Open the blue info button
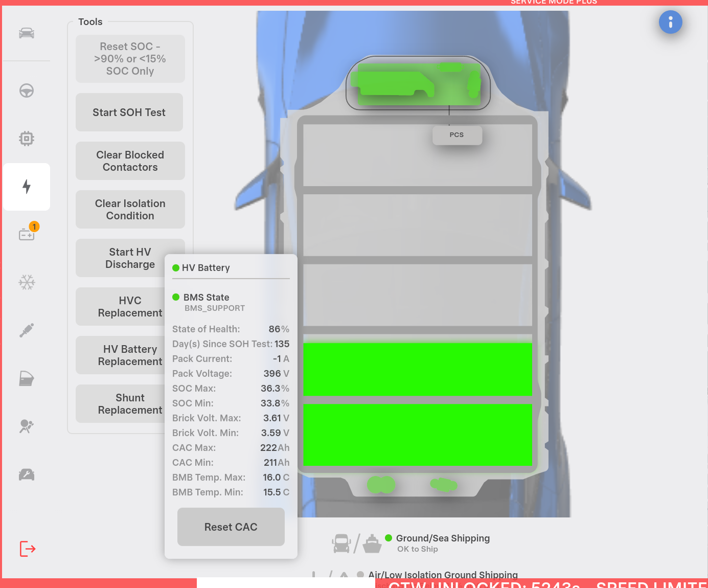 click(670, 22)
